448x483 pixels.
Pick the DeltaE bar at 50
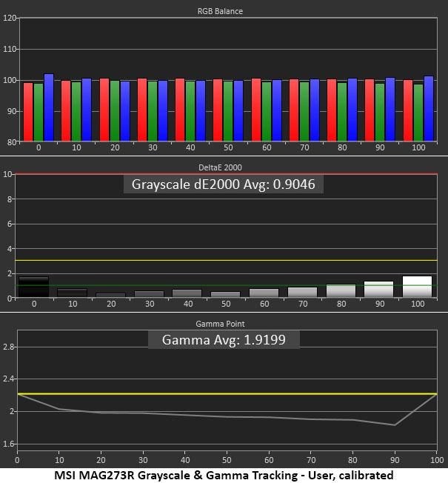225,295
